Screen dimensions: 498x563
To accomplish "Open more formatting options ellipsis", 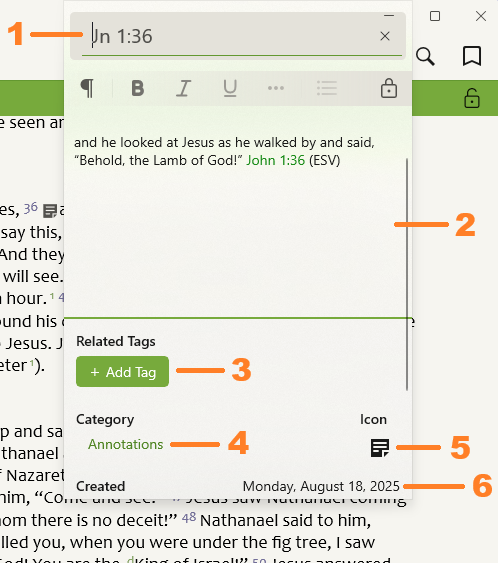I will pyautogui.click(x=276, y=88).
